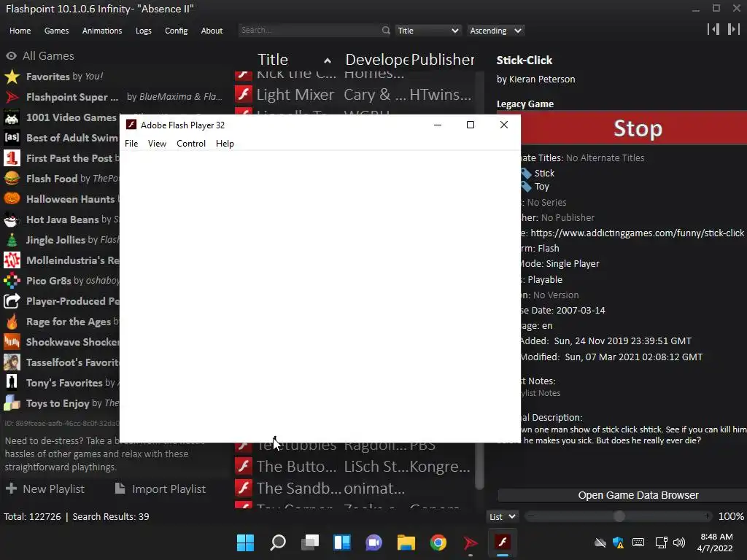
Task: Open the Animations tab
Action: [x=102, y=31]
